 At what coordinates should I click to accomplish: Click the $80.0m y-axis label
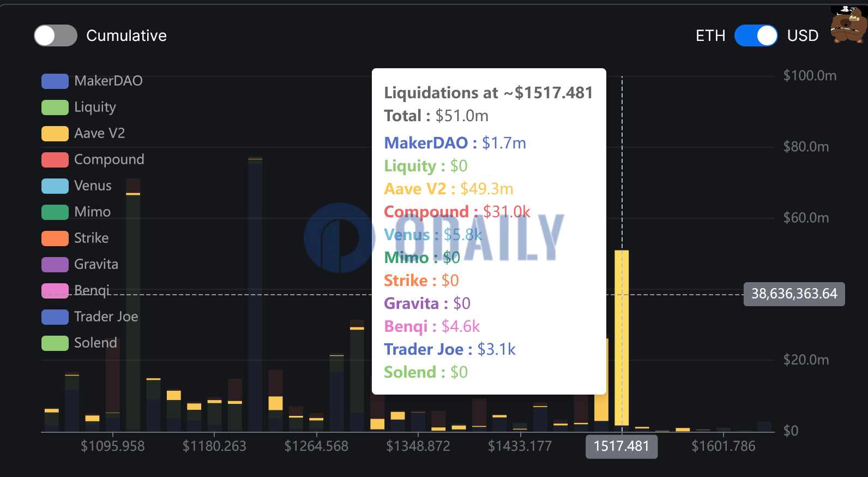806,147
